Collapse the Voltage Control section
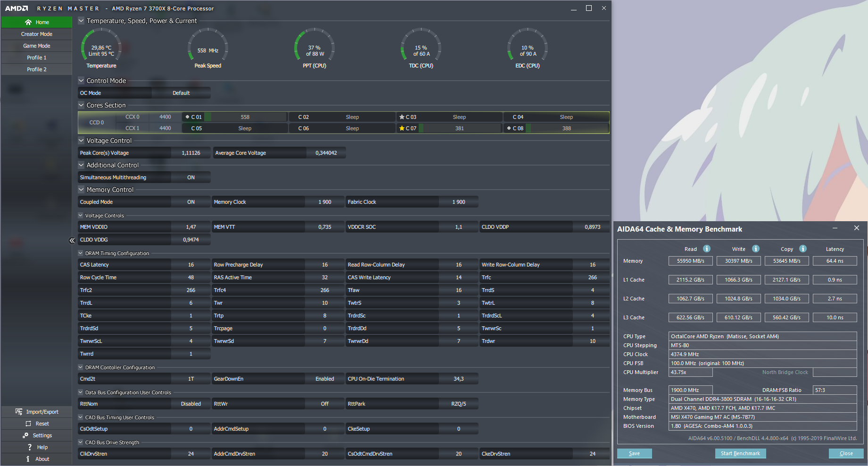The height and width of the screenshot is (466, 868). (81, 141)
